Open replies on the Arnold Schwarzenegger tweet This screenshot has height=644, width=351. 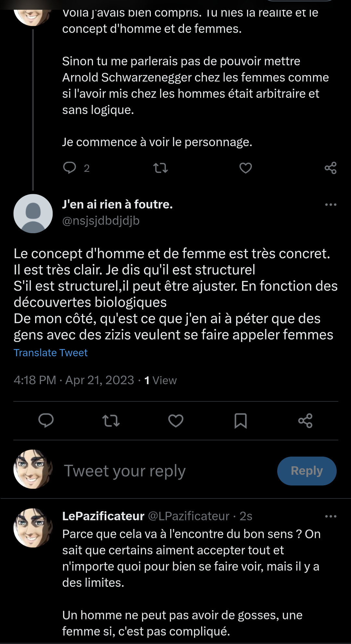point(70,168)
